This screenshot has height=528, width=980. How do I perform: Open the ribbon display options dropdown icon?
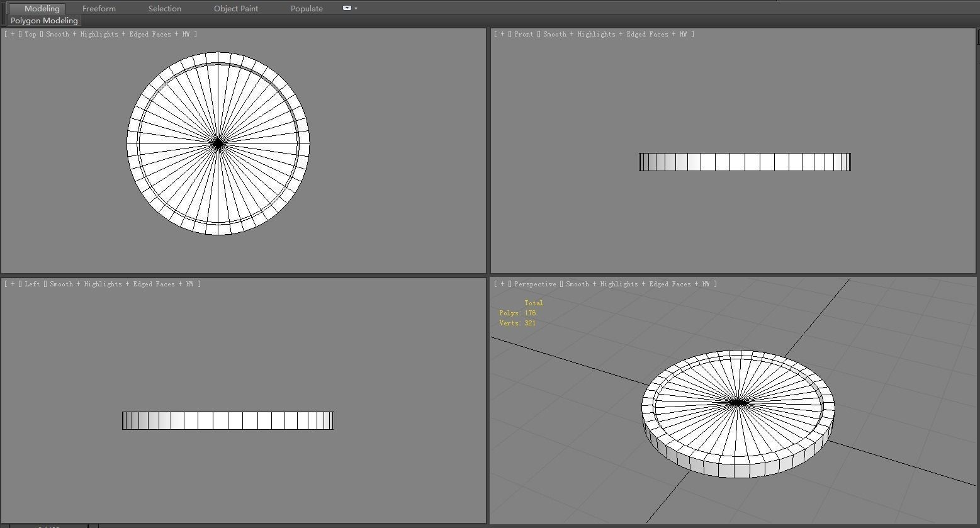click(349, 8)
